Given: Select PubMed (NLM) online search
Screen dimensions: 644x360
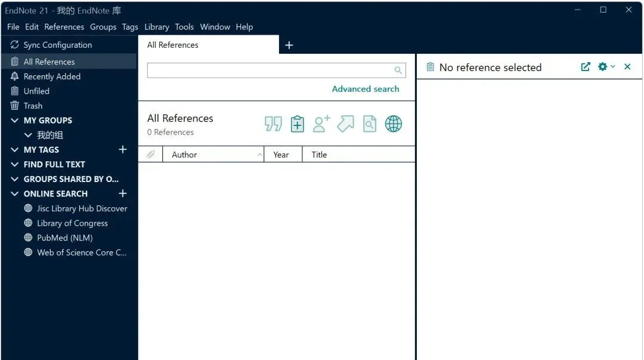Looking at the screenshot, I should (x=65, y=238).
